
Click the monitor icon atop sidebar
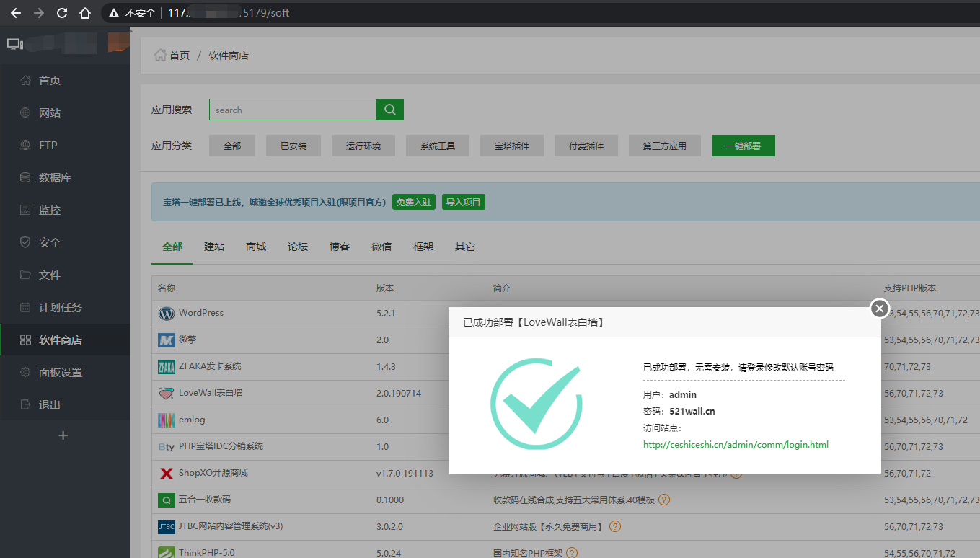pyautogui.click(x=15, y=44)
